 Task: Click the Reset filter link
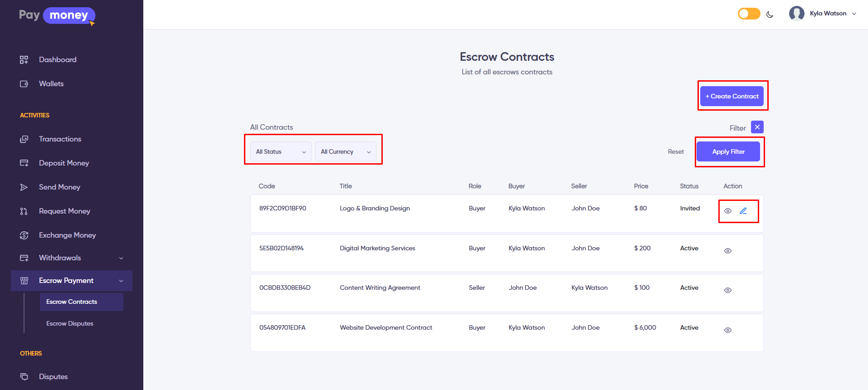tap(676, 151)
